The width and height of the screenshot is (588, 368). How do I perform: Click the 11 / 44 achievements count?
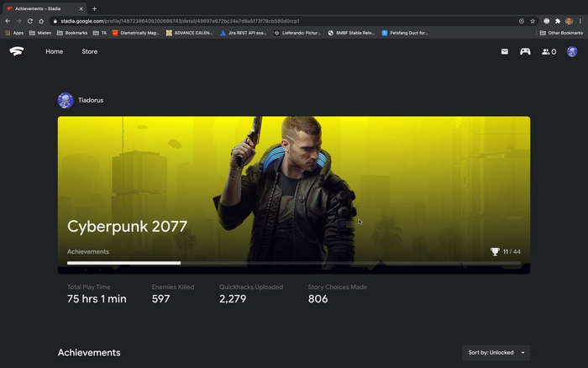tap(512, 252)
